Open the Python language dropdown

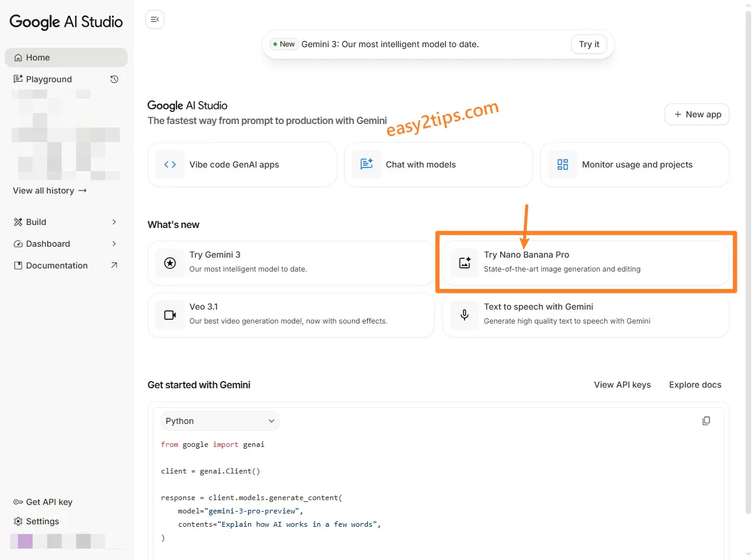pos(220,420)
